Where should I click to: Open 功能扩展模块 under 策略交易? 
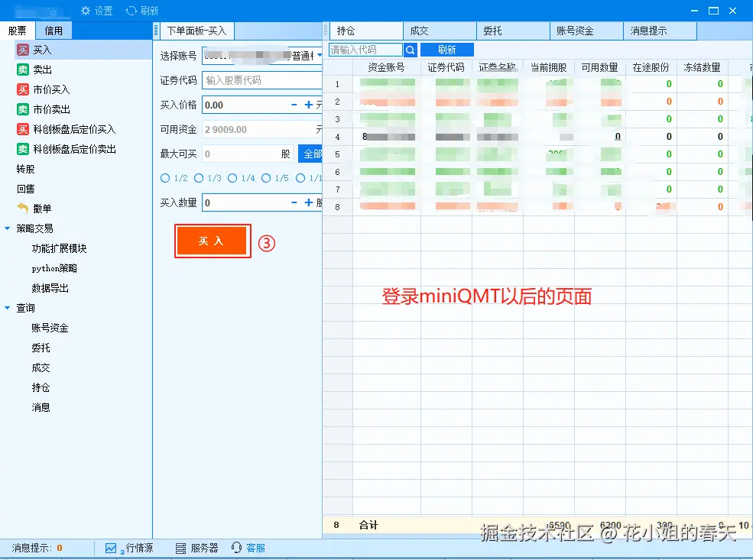[x=59, y=248]
